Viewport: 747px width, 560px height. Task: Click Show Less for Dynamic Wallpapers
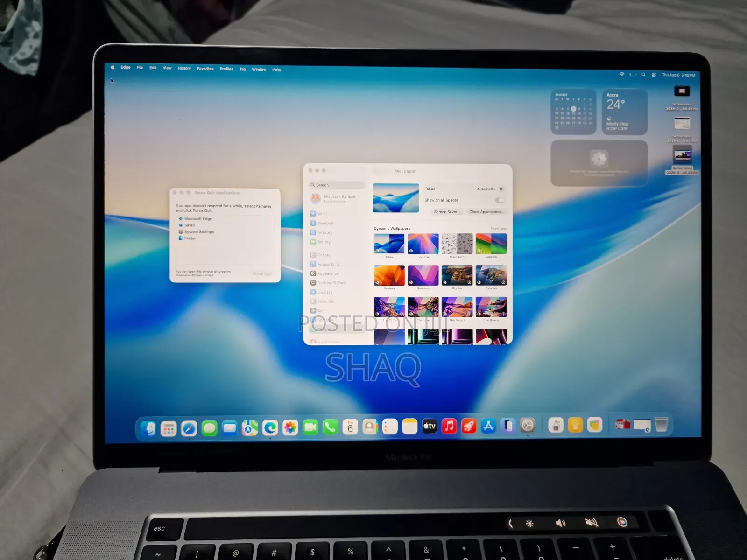coord(498,229)
